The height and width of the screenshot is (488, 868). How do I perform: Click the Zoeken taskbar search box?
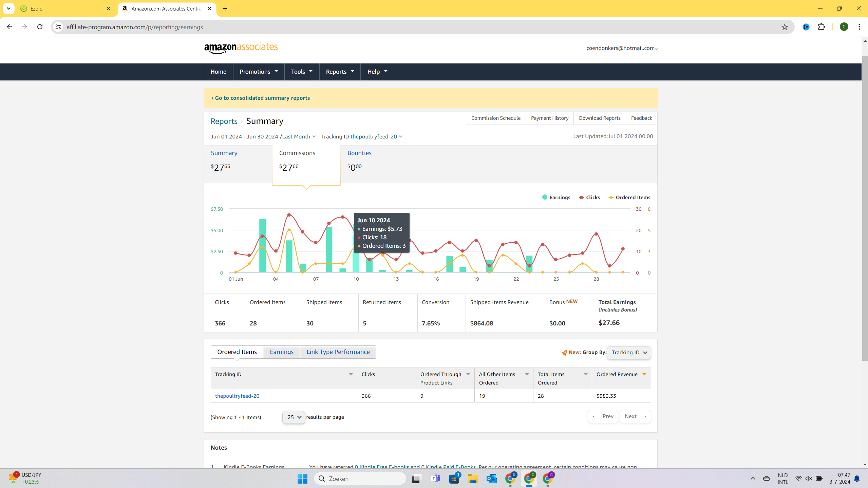tap(360, 478)
